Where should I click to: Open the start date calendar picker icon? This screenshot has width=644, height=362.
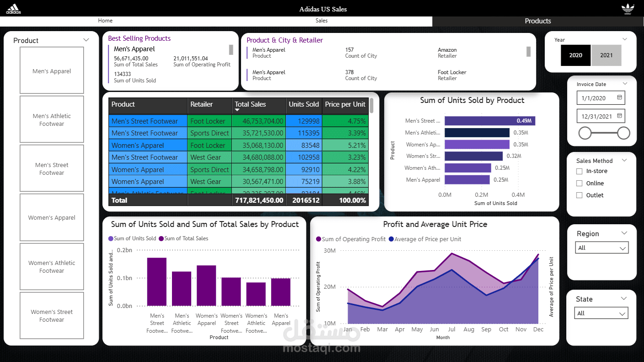pos(619,98)
